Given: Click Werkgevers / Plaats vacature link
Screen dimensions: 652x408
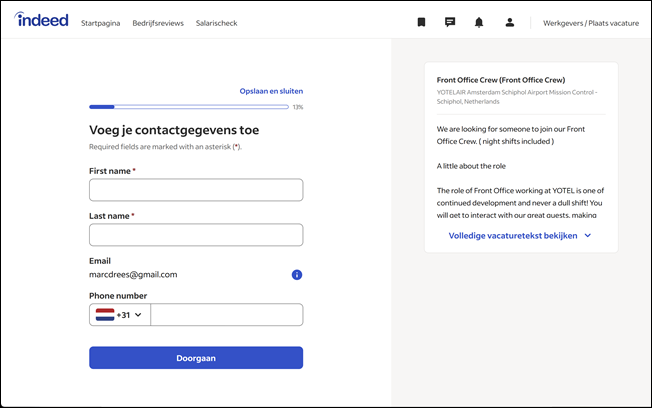Looking at the screenshot, I should [591, 23].
